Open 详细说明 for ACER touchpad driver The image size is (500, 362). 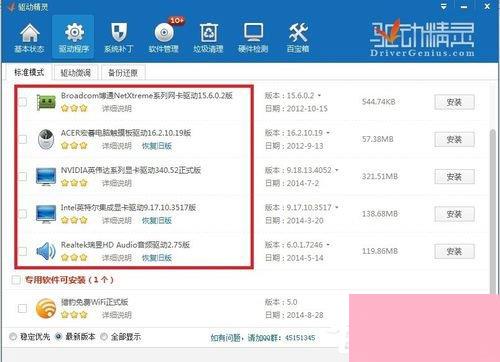pos(117,146)
